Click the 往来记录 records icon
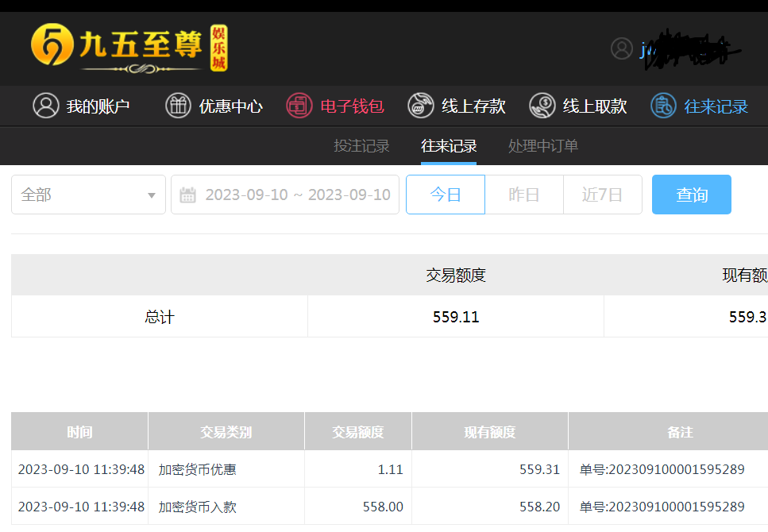Screen dimensions: 768x532 [x=663, y=106]
